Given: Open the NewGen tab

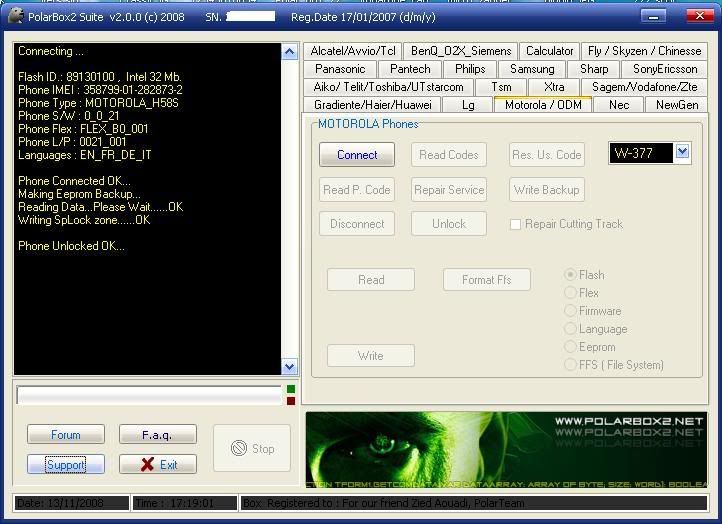Looking at the screenshot, I should (677, 105).
